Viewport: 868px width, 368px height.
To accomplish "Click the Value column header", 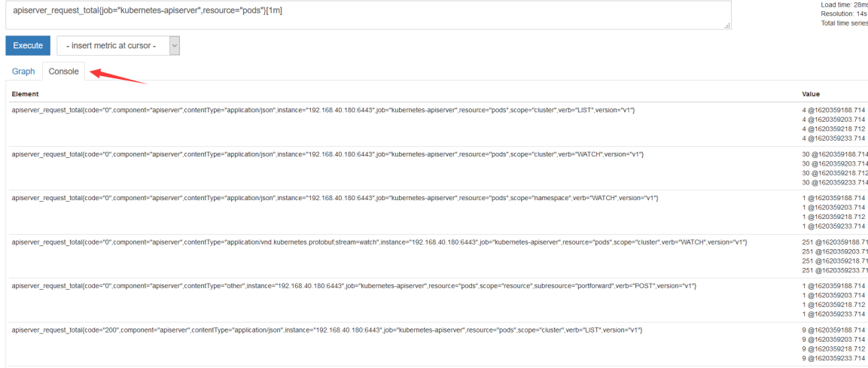I will [x=812, y=94].
